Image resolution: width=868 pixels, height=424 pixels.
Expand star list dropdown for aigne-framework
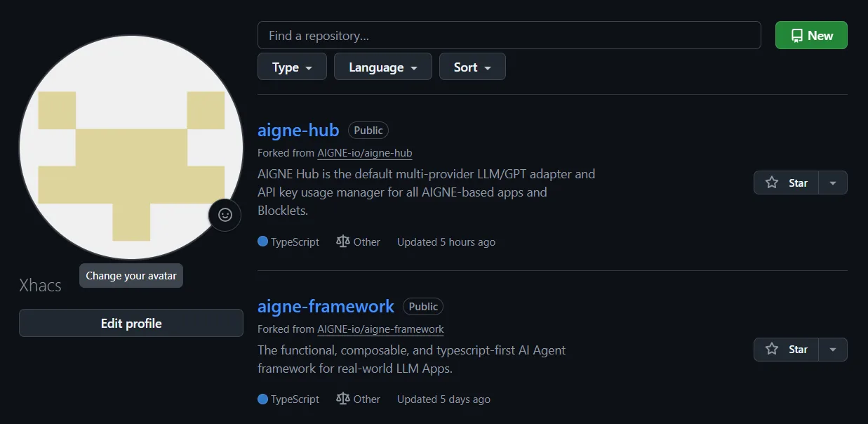click(833, 349)
